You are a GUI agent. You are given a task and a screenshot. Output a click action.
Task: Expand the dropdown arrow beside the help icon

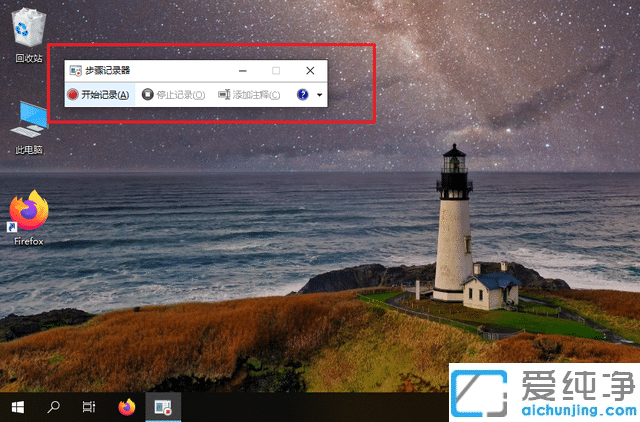319,95
